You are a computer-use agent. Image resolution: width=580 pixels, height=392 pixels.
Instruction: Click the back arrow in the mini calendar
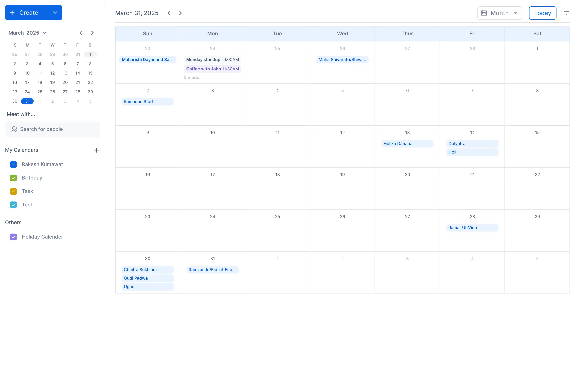[x=81, y=33]
